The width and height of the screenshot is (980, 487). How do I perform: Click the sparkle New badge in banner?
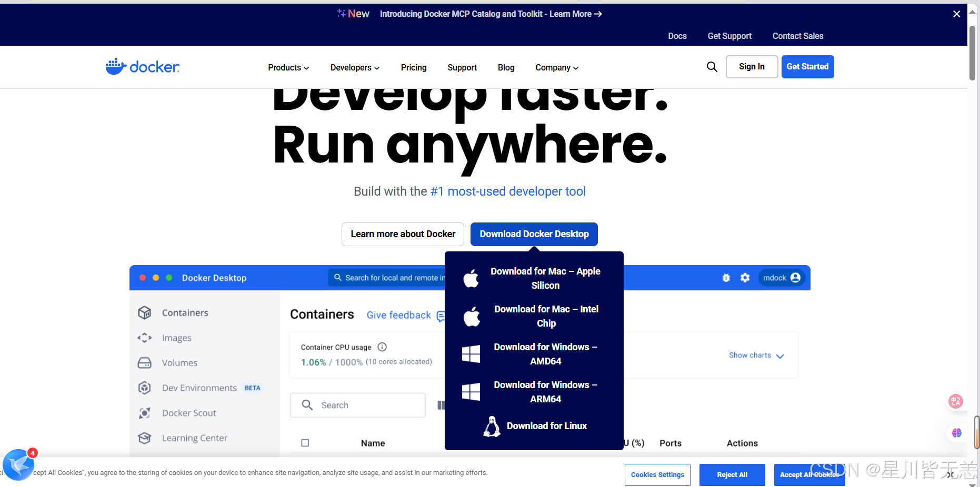coord(354,14)
